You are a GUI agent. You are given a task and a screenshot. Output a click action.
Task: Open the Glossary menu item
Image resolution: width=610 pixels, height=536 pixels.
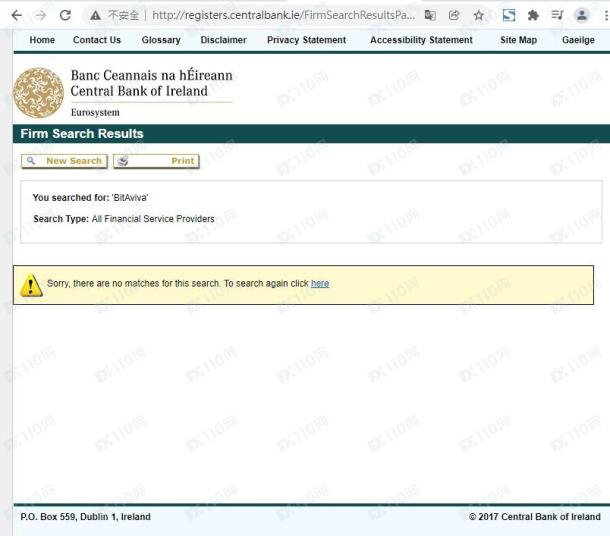[x=161, y=40]
